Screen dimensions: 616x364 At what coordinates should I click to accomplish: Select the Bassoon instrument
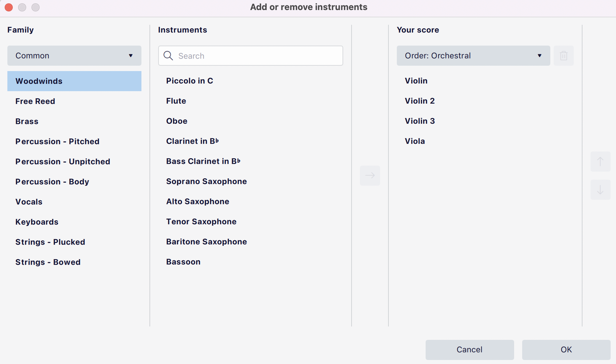pyautogui.click(x=183, y=262)
